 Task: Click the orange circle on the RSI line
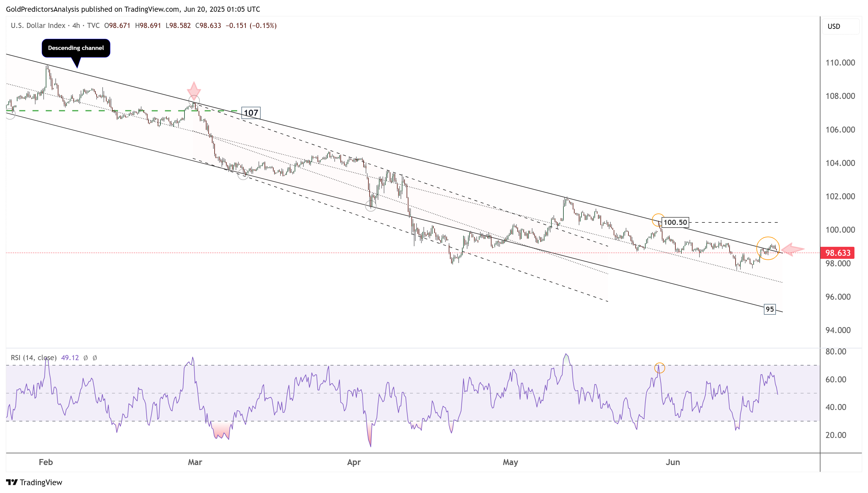point(659,368)
